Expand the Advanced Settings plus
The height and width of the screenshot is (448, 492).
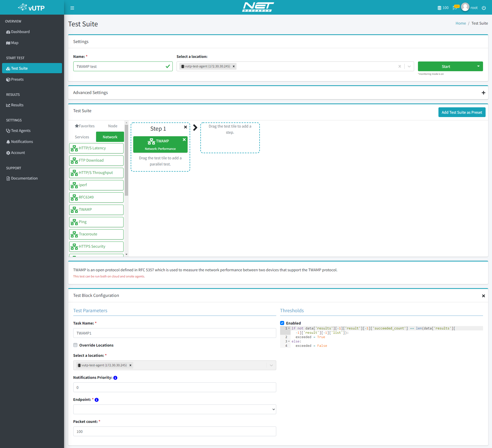click(x=483, y=93)
